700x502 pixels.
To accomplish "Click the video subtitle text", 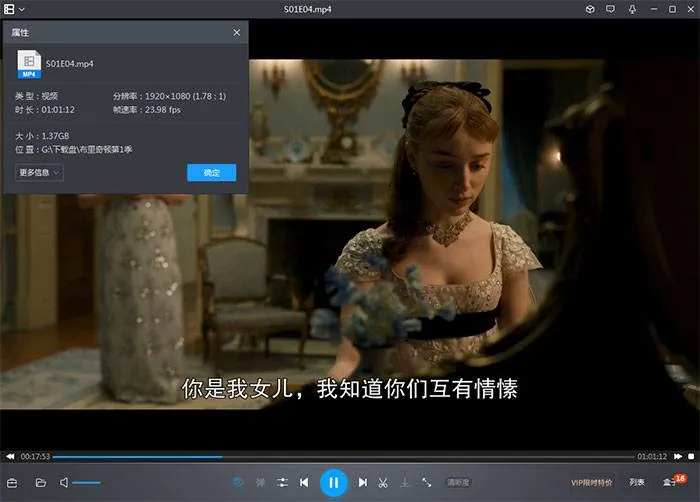I will click(x=350, y=389).
